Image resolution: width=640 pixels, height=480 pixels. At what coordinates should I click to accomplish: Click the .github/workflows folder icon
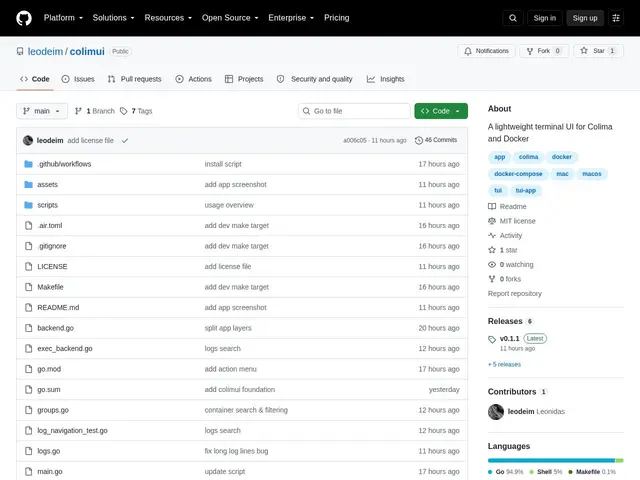[28, 164]
